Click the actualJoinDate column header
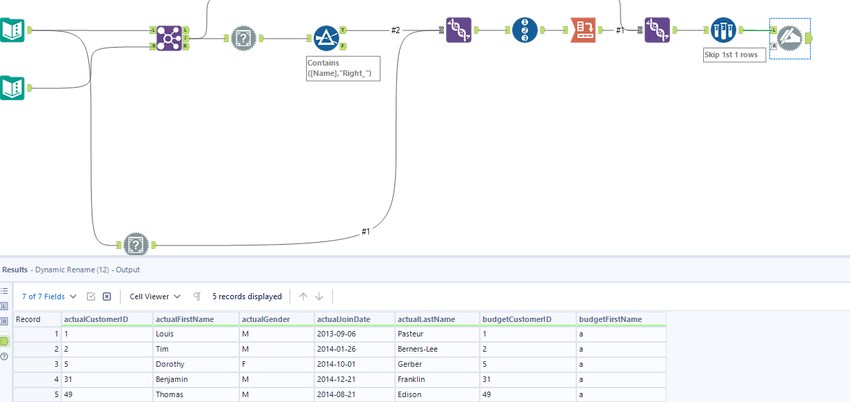The height and width of the screenshot is (402, 850). [355, 319]
